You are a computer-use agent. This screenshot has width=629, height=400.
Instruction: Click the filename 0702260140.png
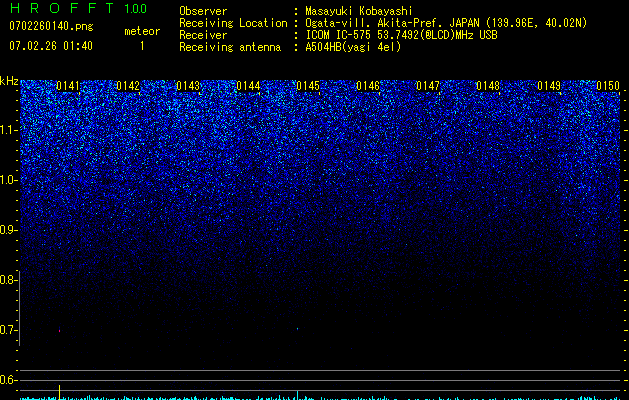pyautogui.click(x=51, y=26)
